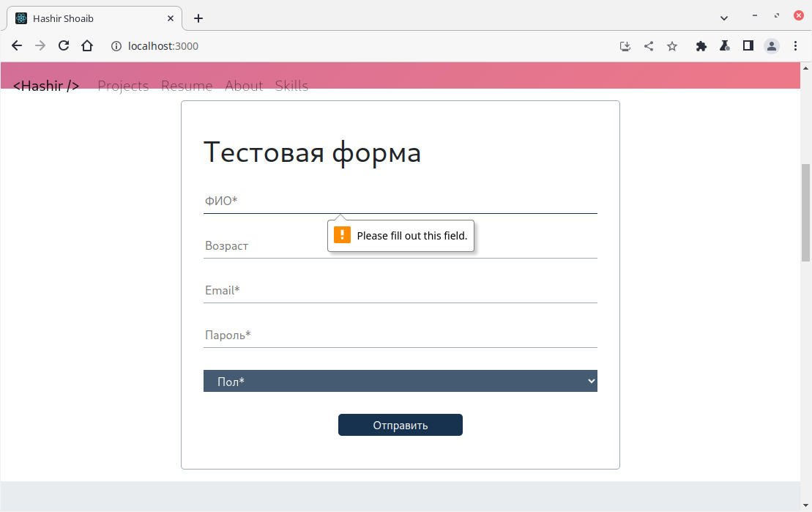Focus the ФИО* name input field

point(401,201)
